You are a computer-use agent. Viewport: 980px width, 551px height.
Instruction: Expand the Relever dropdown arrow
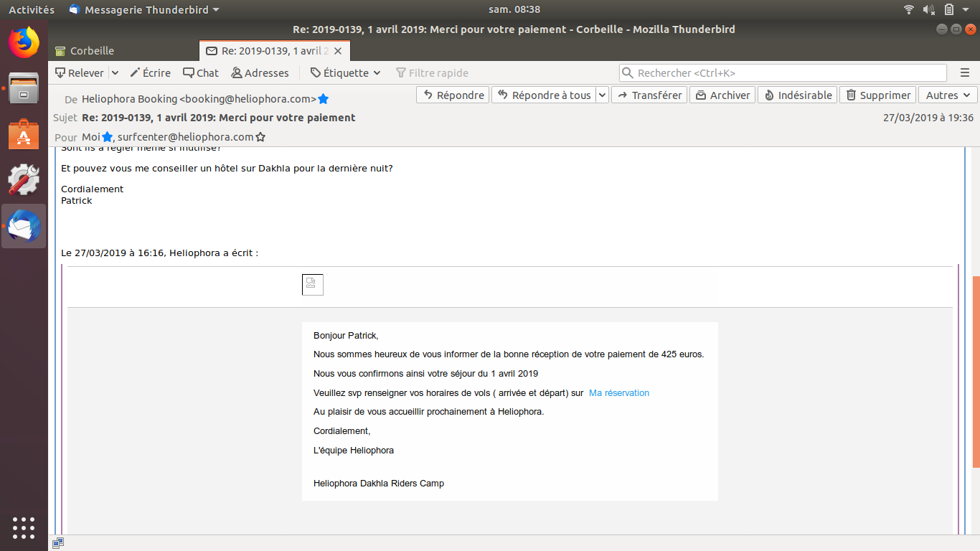point(115,72)
